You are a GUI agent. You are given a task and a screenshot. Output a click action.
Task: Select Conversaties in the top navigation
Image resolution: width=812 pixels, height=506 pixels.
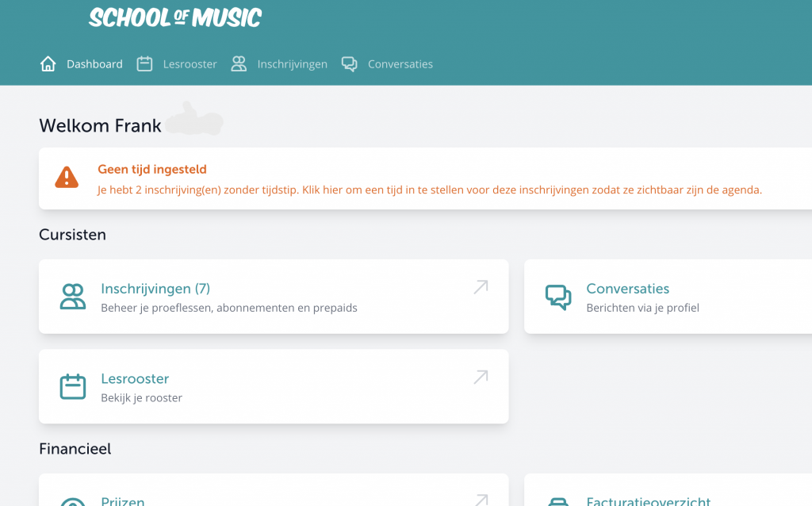(400, 64)
